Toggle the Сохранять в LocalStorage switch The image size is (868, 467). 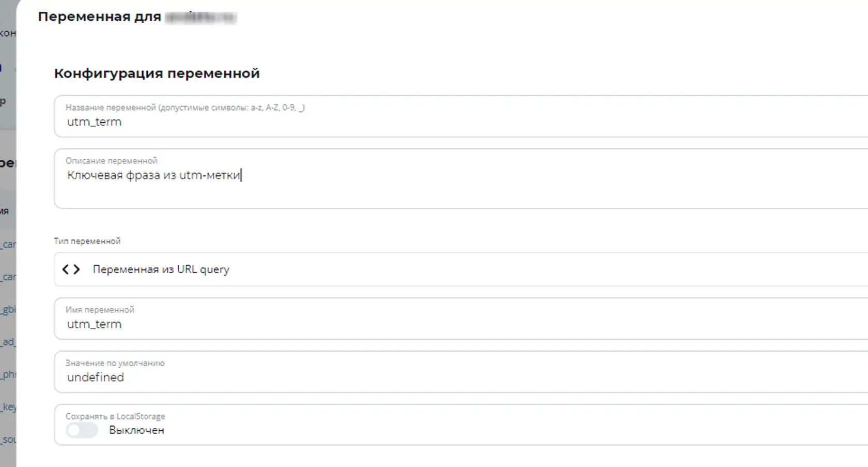(x=82, y=430)
